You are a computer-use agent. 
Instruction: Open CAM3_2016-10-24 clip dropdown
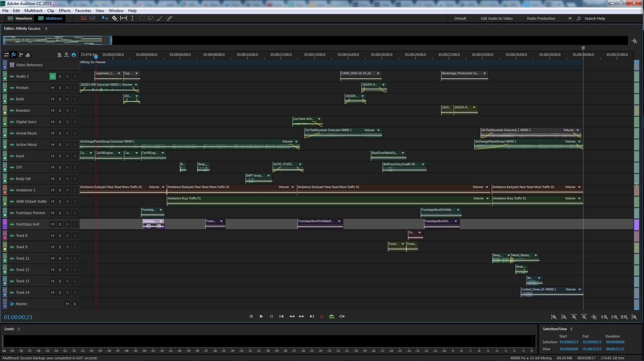click(378, 73)
